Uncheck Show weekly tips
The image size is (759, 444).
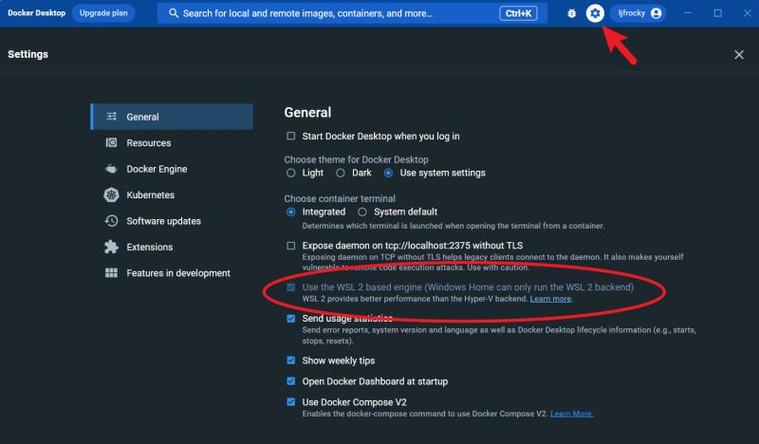click(290, 360)
